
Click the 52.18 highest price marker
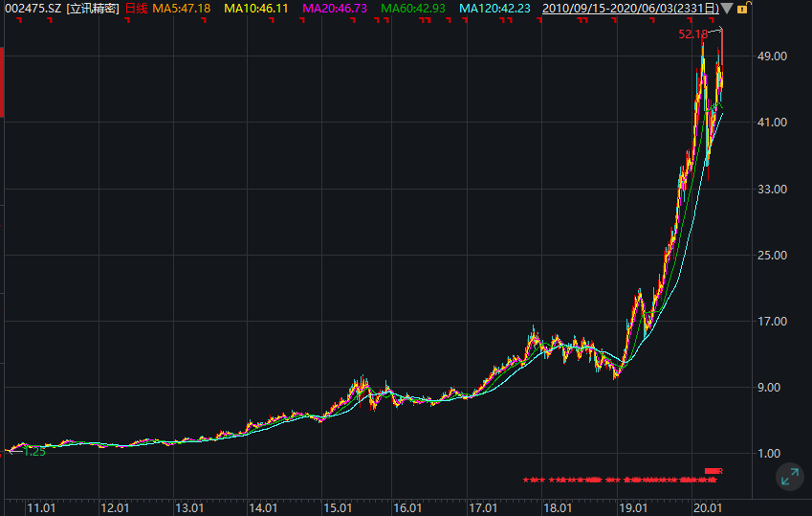(x=692, y=34)
